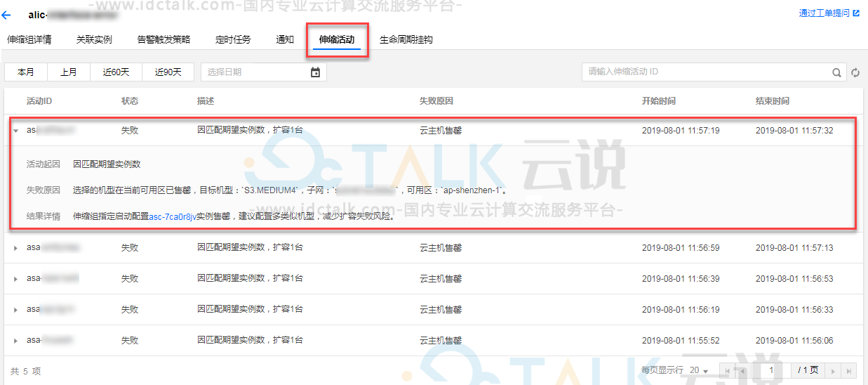Screen dimensions: 868x385
Task: Expand the activity row starting 11:56:19
Action: [x=15, y=310]
